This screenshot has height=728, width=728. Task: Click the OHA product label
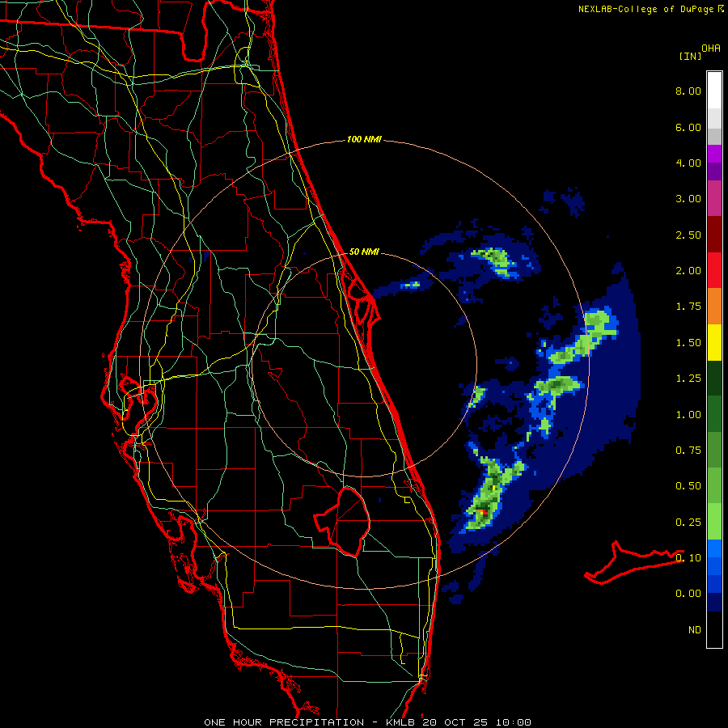click(x=711, y=49)
